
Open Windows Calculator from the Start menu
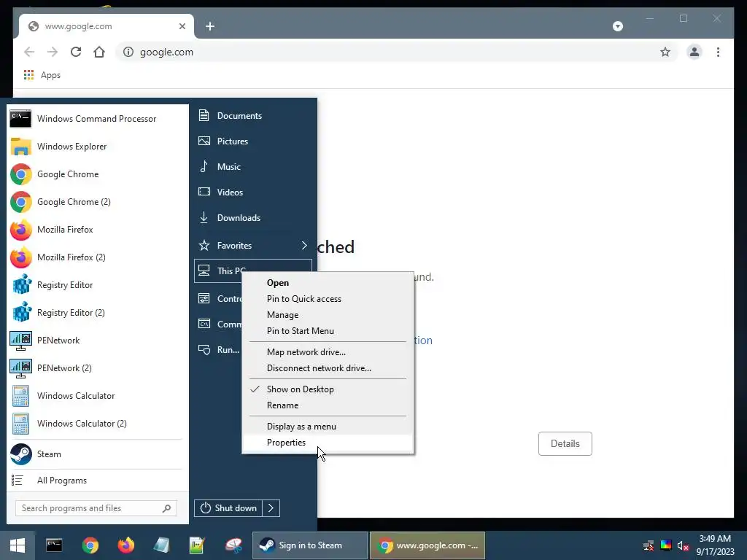tap(97, 395)
